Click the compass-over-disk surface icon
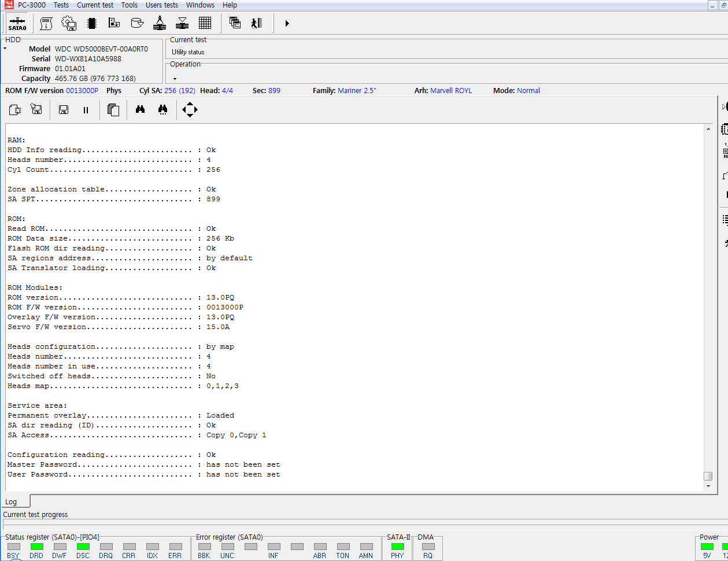 point(160,23)
